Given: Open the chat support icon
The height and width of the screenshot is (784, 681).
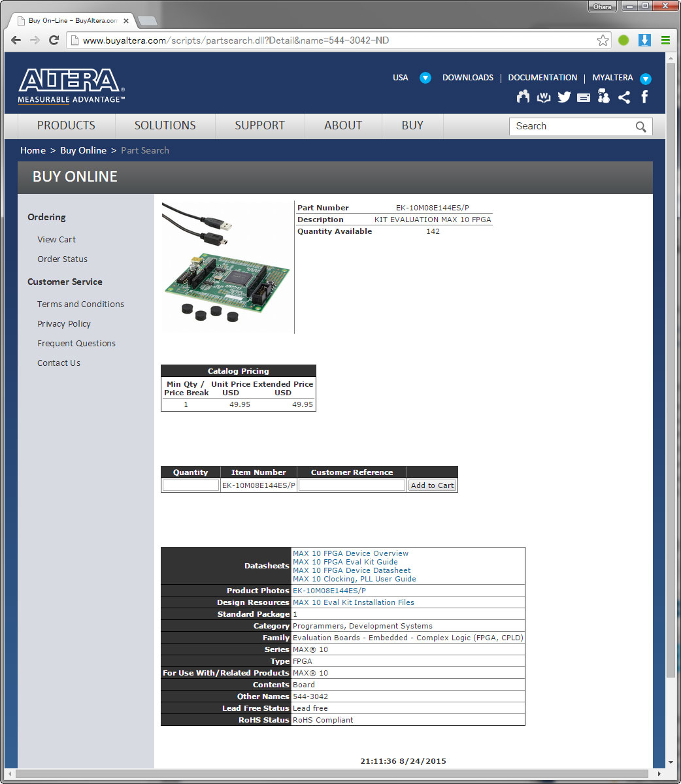Looking at the screenshot, I should (603, 96).
